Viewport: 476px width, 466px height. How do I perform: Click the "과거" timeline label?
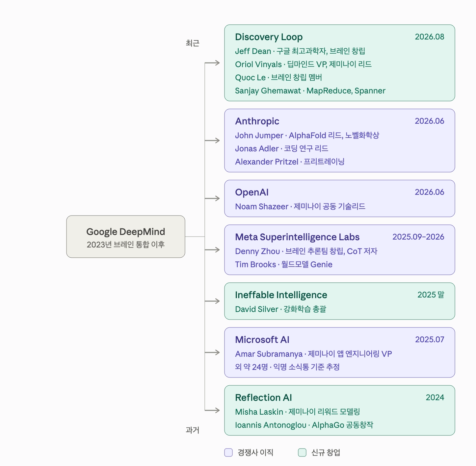coord(193,430)
